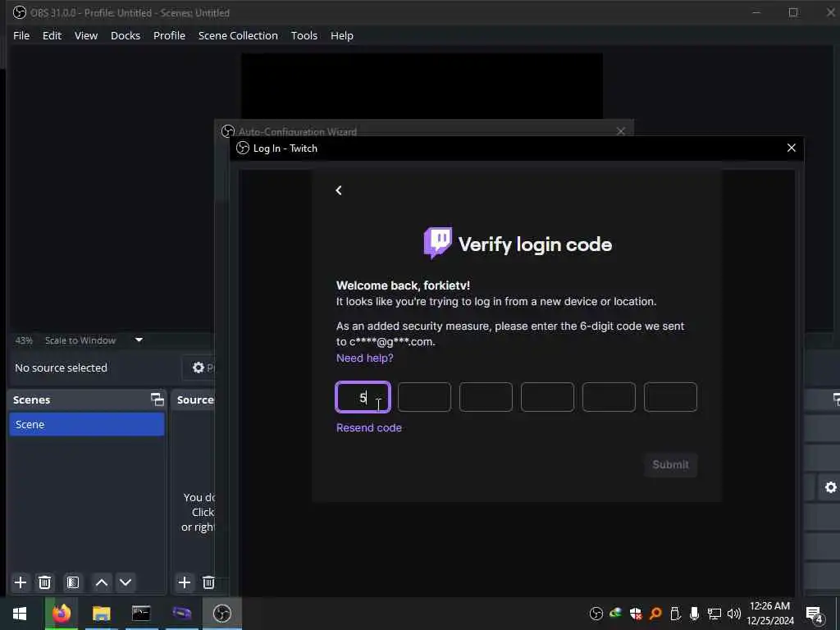Image resolution: width=840 pixels, height=630 pixels.
Task: Click the back arrow in the Twitch login
Action: (x=339, y=190)
